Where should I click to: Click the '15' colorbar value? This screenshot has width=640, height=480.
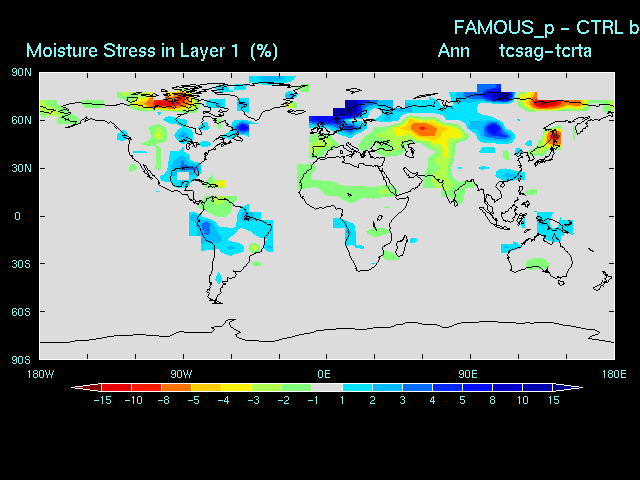[553, 400]
